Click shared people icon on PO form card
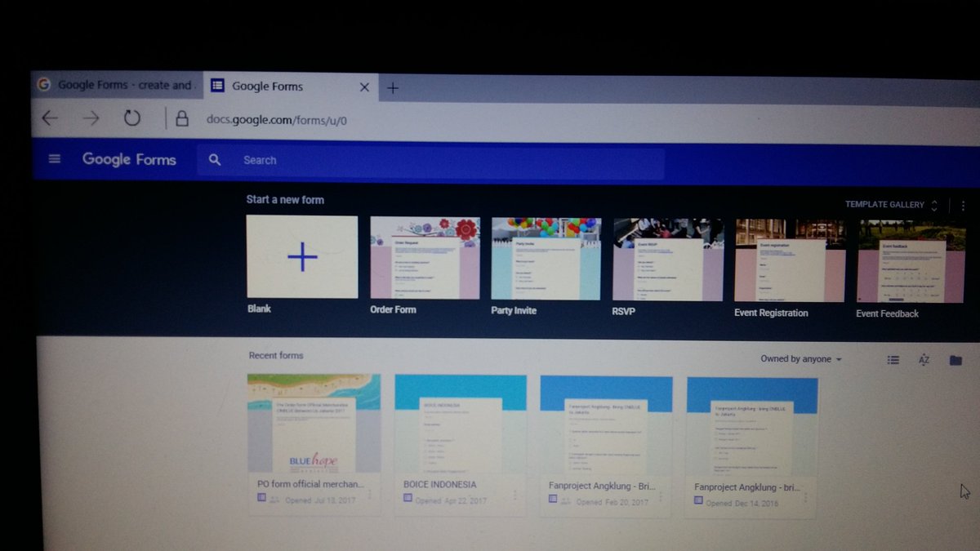 click(x=275, y=499)
